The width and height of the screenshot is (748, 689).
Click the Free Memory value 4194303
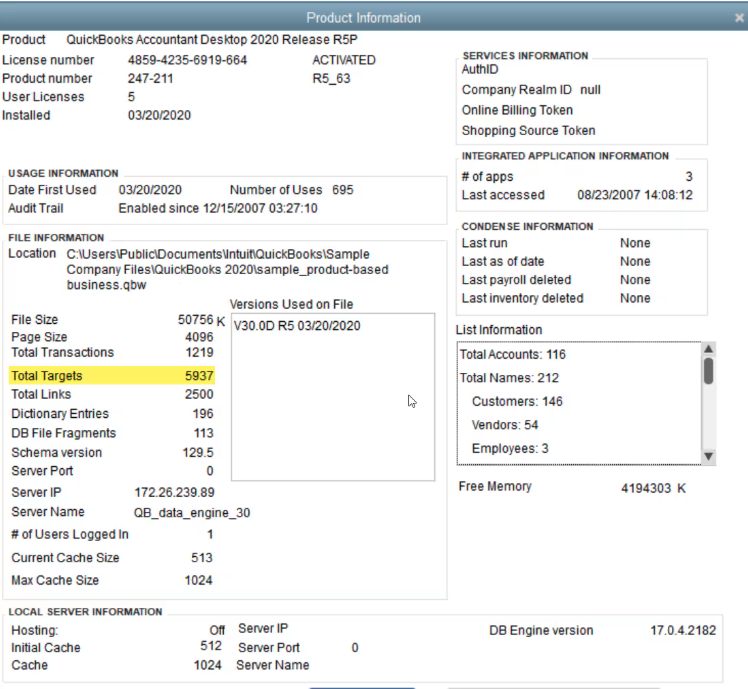646,489
